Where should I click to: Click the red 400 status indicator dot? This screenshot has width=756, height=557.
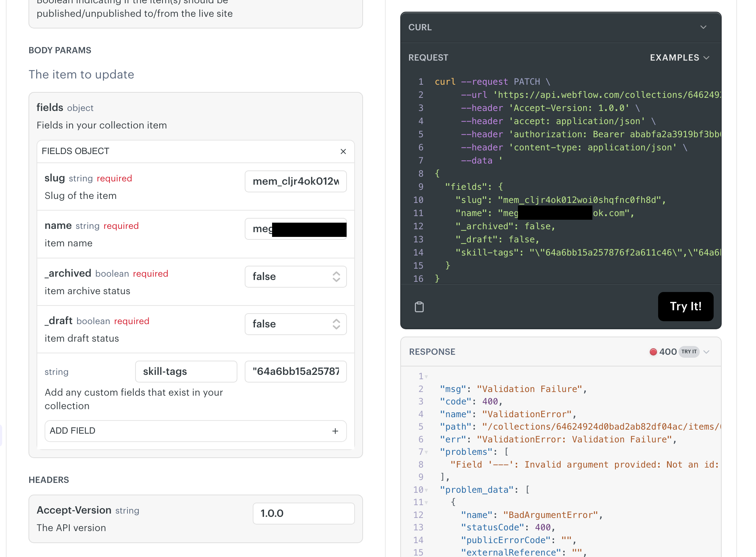click(x=653, y=352)
